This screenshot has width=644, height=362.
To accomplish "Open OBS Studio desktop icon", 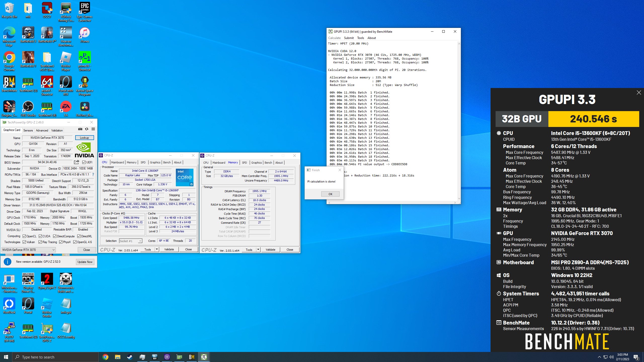I will (x=28, y=109).
